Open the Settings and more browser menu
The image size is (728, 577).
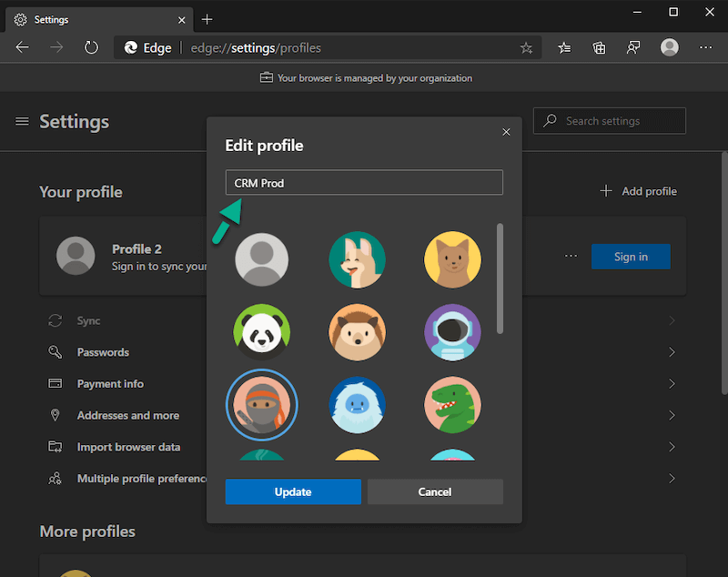pos(705,47)
